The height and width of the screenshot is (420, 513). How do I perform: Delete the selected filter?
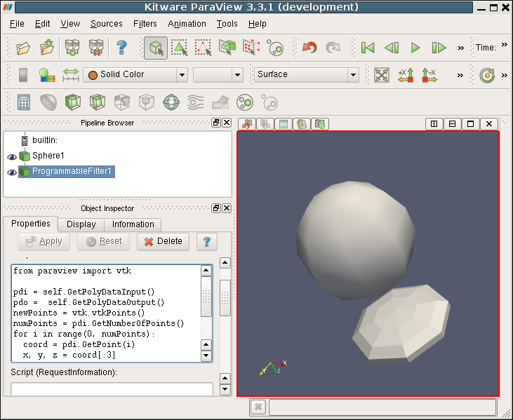[163, 241]
